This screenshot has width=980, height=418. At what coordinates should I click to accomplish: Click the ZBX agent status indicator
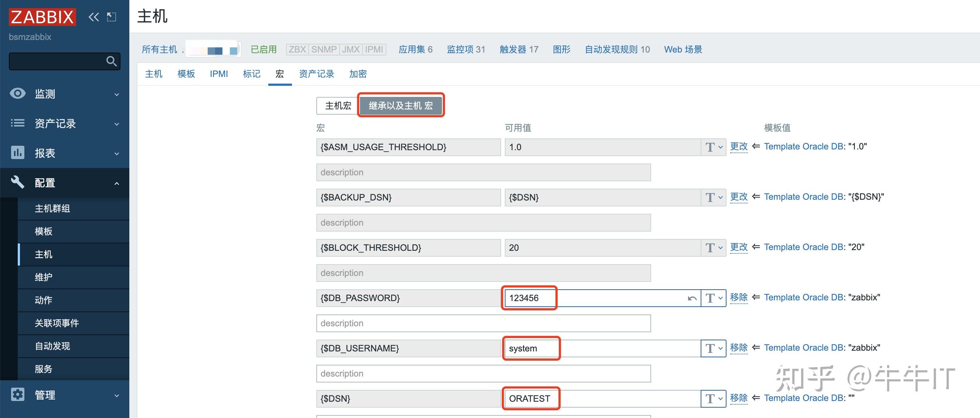[x=297, y=49]
